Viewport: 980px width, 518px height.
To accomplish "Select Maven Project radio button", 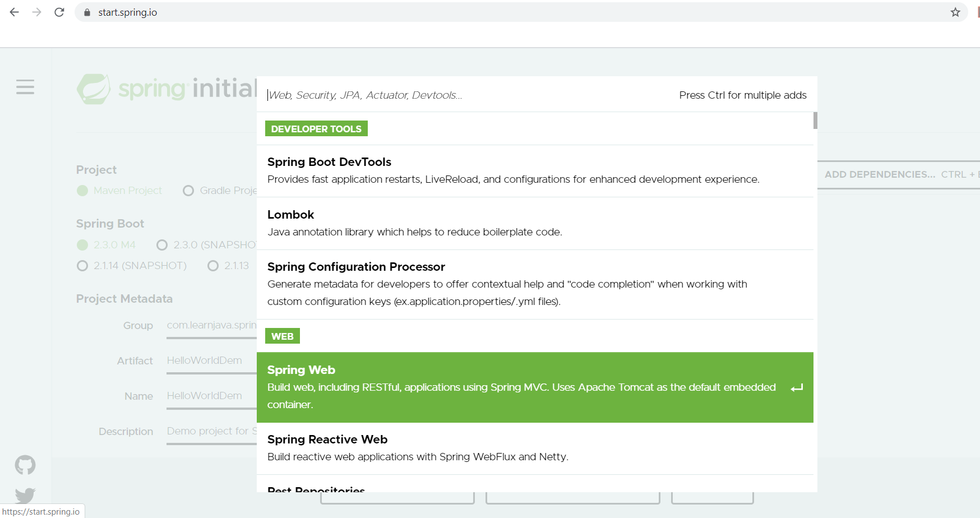I will [x=83, y=191].
